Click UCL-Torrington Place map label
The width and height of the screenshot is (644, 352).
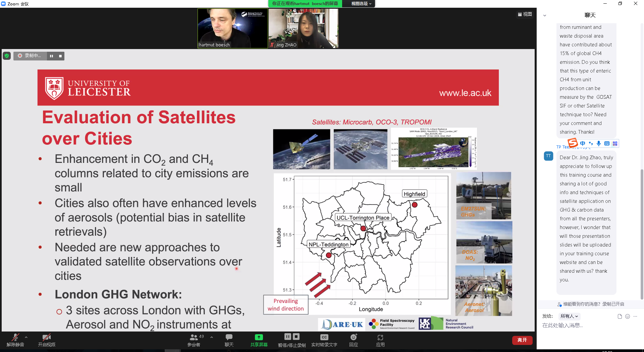[363, 218]
